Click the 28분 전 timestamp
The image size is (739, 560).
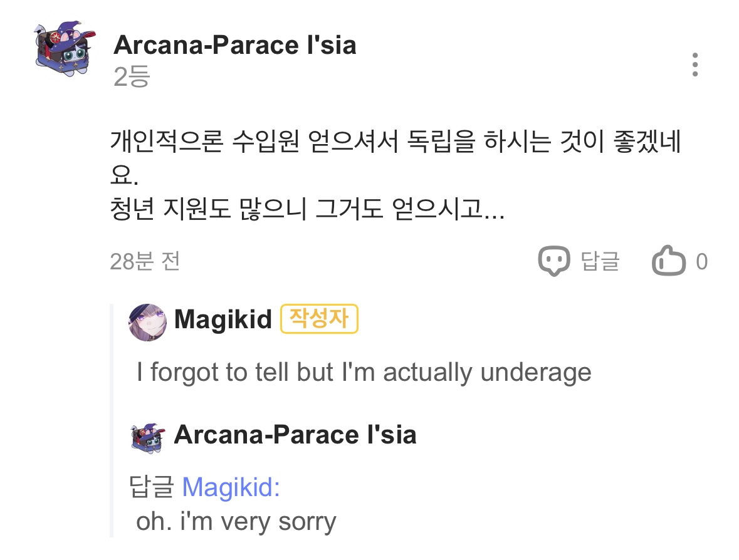pos(145,262)
